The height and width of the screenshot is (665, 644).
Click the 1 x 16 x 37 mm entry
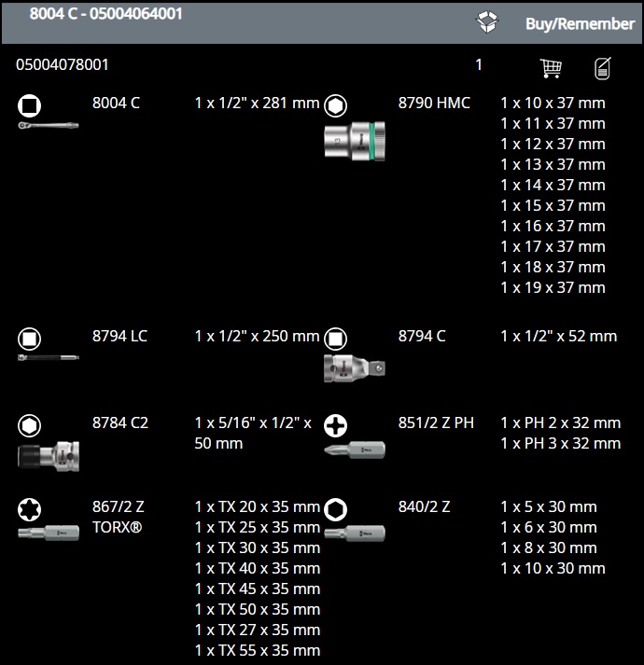point(553,226)
